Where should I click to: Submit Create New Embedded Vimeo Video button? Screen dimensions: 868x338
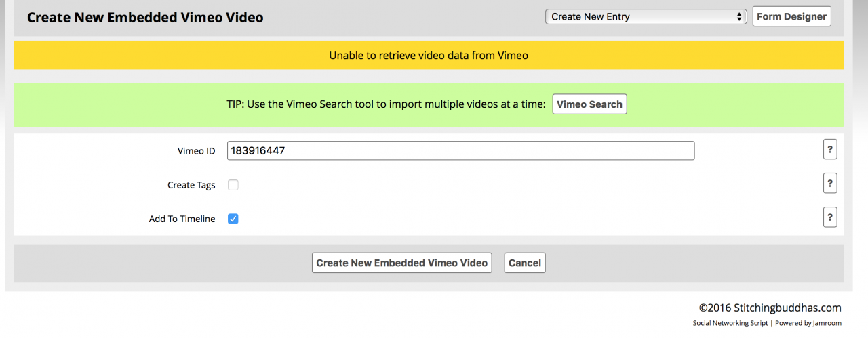(x=402, y=263)
